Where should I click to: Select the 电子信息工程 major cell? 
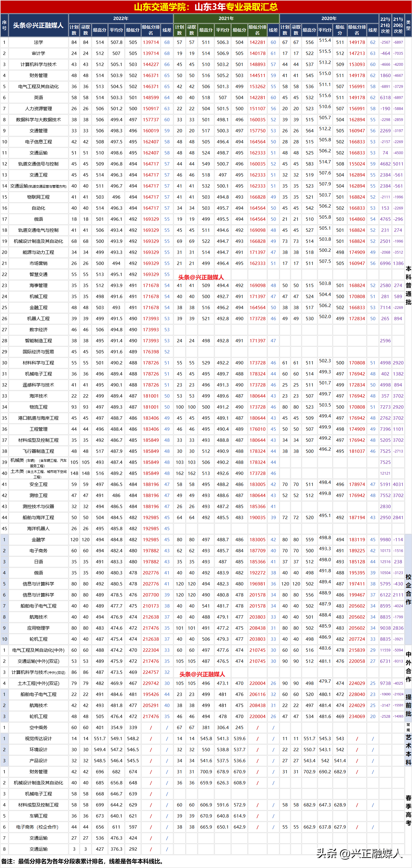click(x=39, y=142)
